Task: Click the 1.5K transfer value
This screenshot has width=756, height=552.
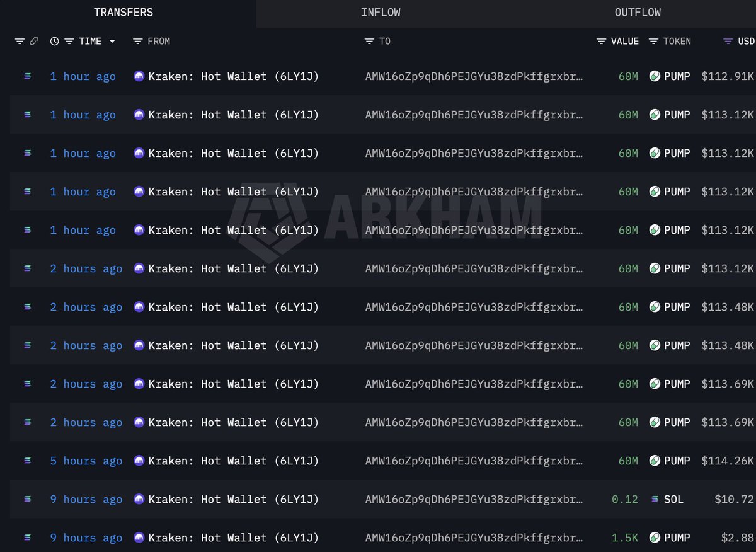Action: (x=625, y=538)
